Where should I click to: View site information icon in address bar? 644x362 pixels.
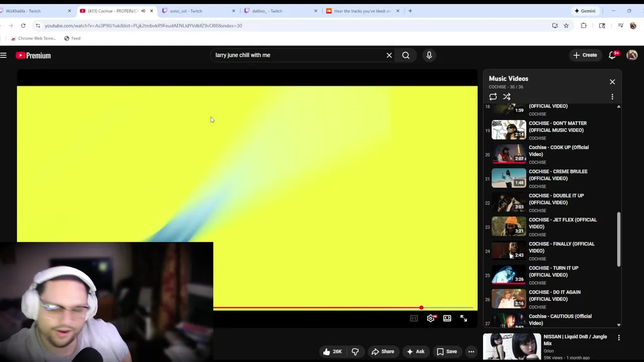coord(38,26)
